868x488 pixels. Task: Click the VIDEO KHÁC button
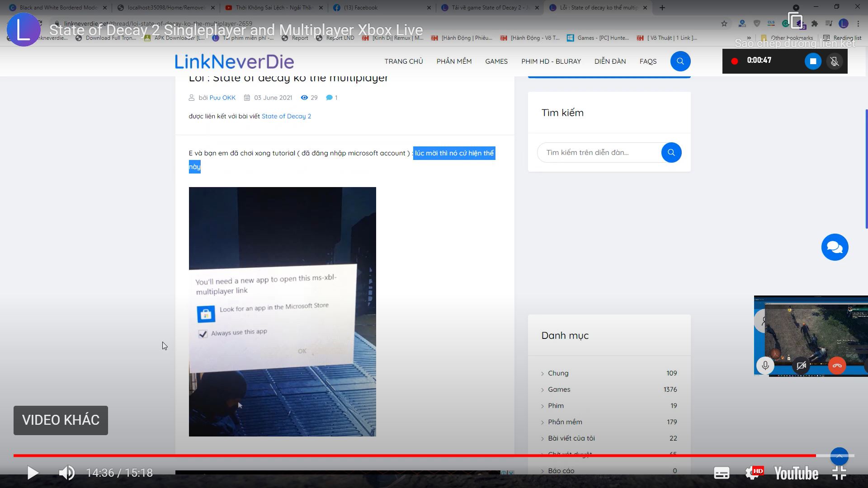pyautogui.click(x=61, y=420)
